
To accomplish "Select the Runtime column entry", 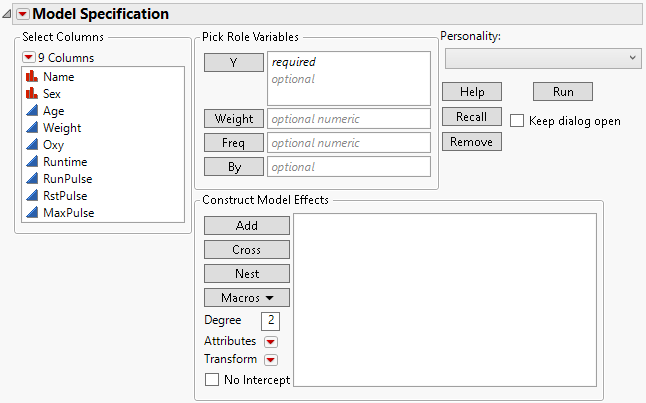I will point(64,162).
